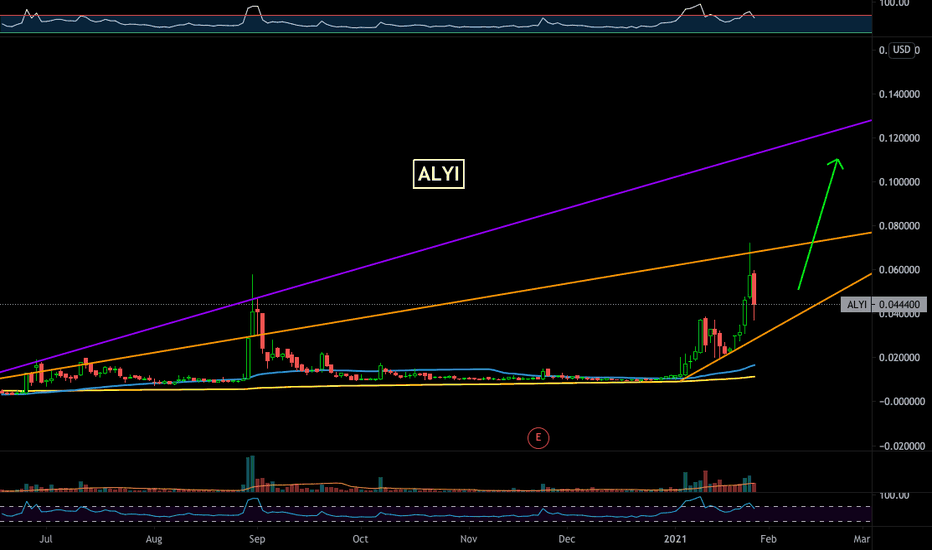Click the Aug date axis label
932x550 pixels.
154,539
